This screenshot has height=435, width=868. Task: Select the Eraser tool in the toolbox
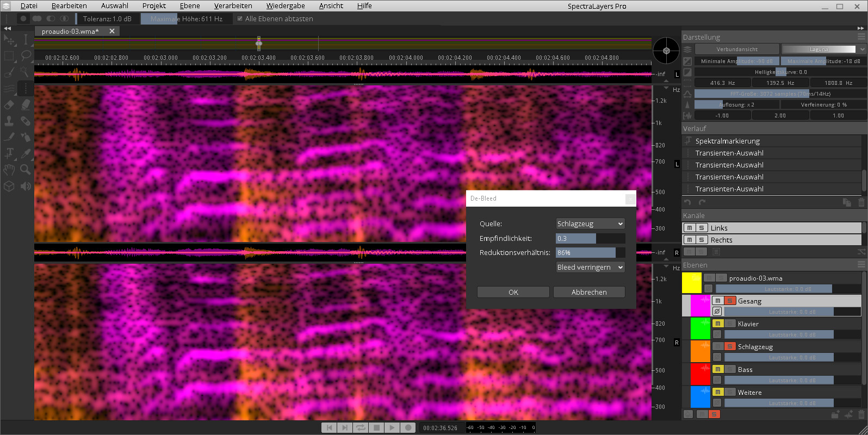click(9, 104)
